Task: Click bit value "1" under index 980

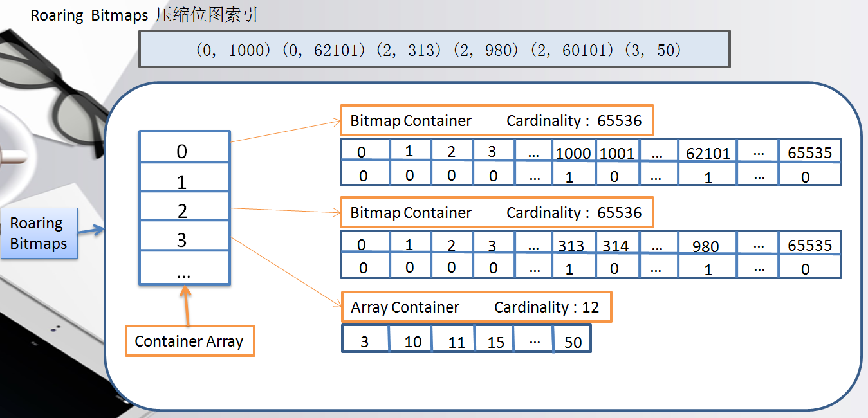Action: (x=708, y=267)
